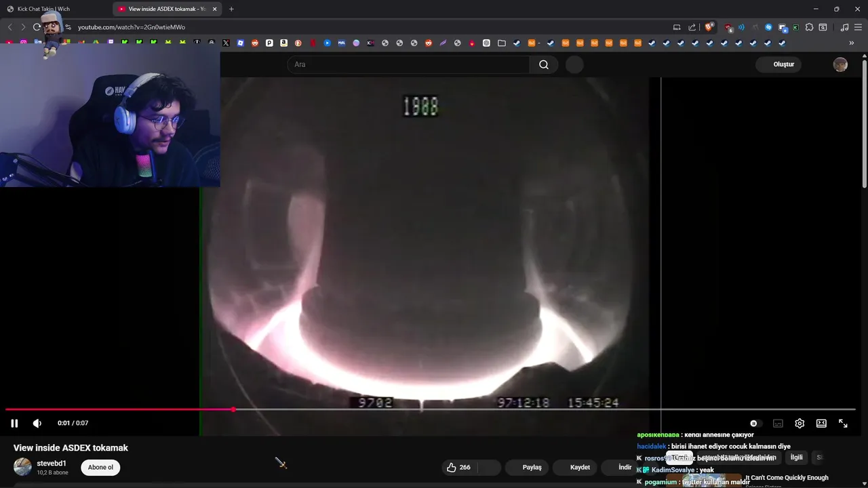Open the X (Twitter) bookmark icon
The height and width of the screenshot is (488, 868).
226,43
